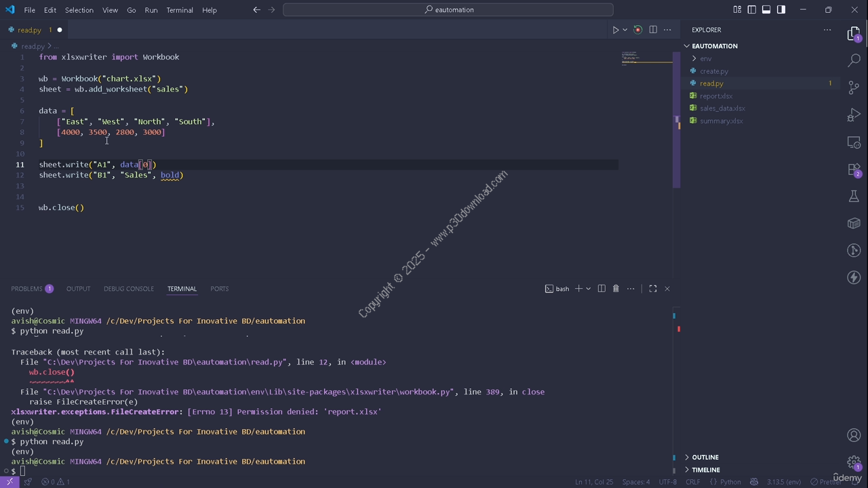Switch to the DEBUG CONSOLE tab
The height and width of the screenshot is (488, 868).
tap(128, 289)
